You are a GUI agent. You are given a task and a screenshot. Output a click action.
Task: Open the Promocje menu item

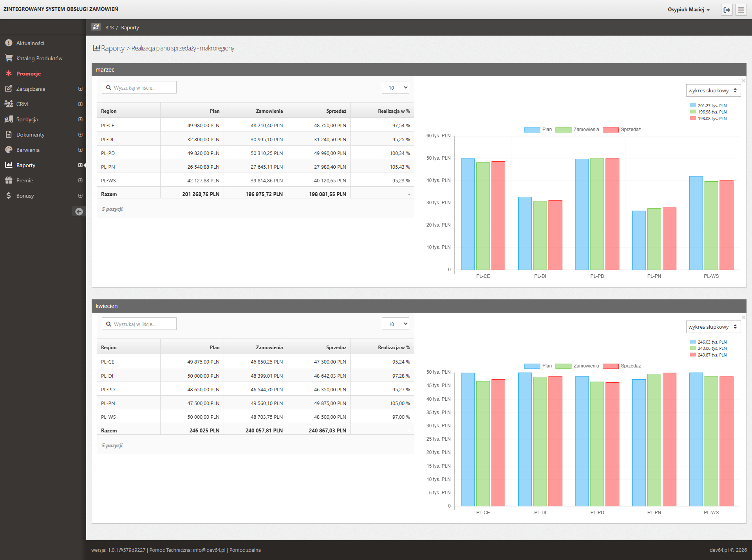29,74
